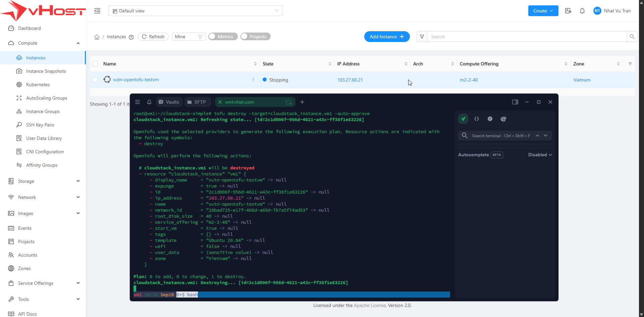Click the Search terminal input field

tap(501, 136)
